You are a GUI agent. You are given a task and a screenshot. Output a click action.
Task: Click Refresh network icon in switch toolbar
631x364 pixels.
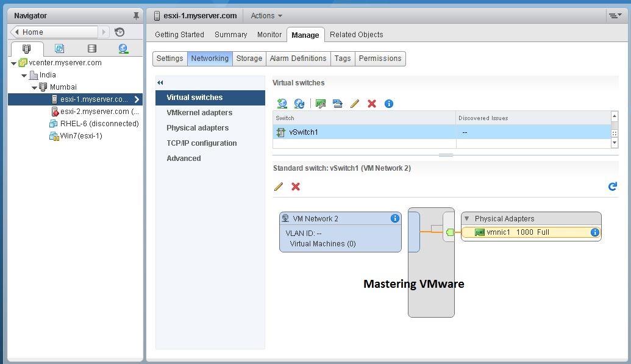tap(299, 104)
